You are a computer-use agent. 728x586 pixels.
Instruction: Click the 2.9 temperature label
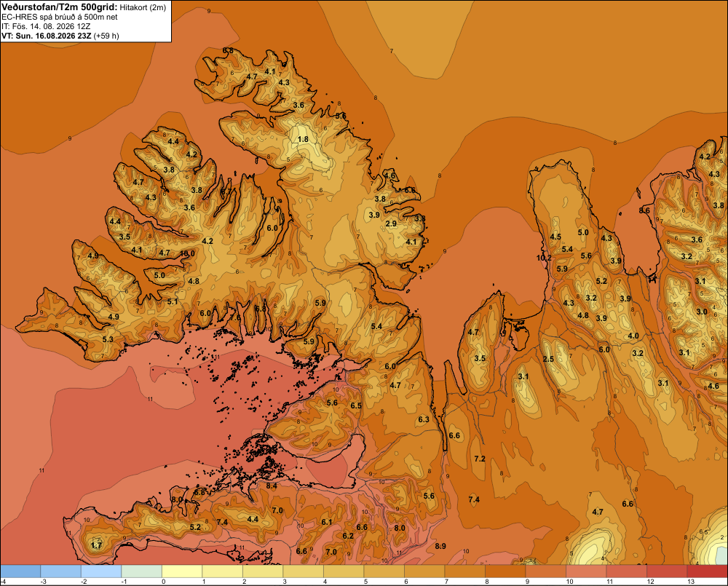[x=392, y=223]
